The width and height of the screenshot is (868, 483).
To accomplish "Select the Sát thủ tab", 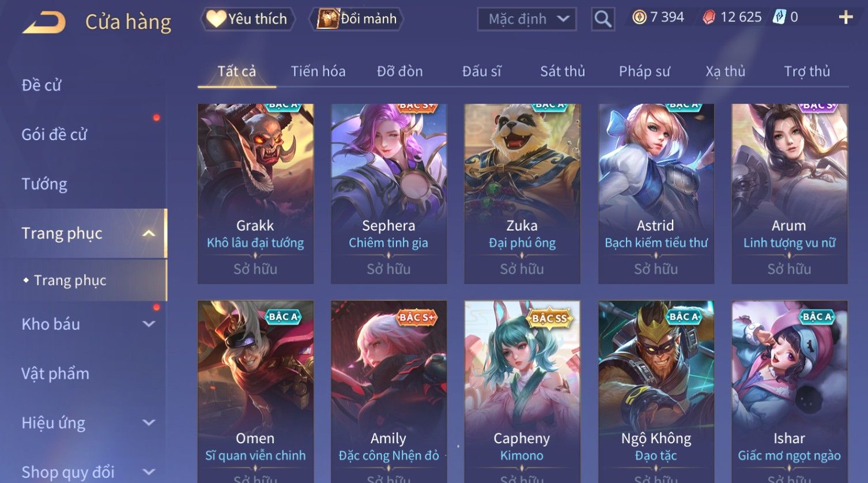I will (563, 71).
